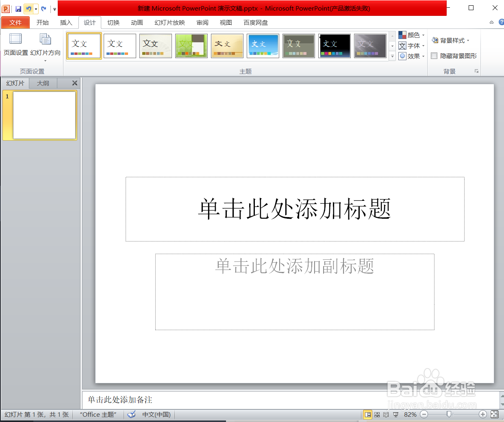The width and height of the screenshot is (504, 422).
Task: Expand the Themes gallery with More arrow
Action: coord(392,56)
